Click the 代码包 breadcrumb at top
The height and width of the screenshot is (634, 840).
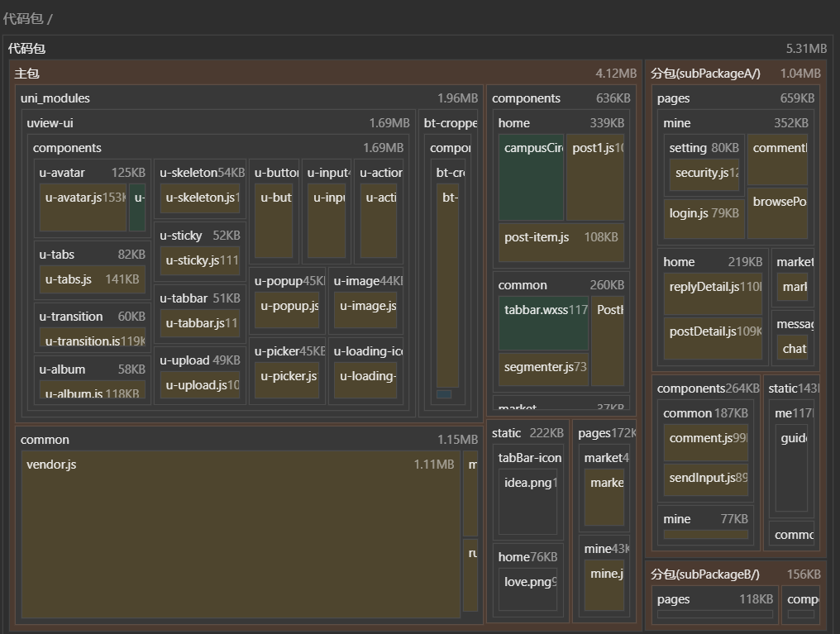point(23,18)
